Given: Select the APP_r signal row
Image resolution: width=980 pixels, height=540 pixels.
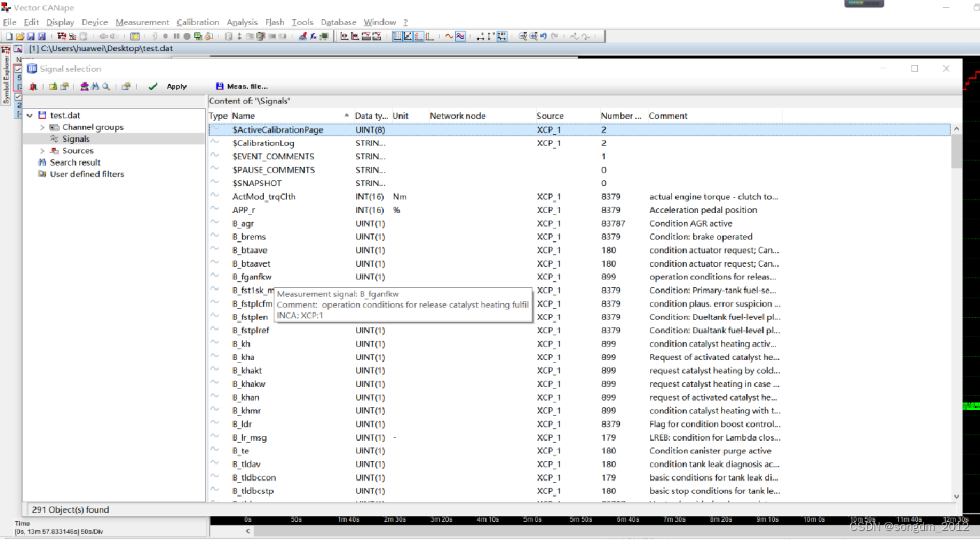Looking at the screenshot, I should 579,210.
